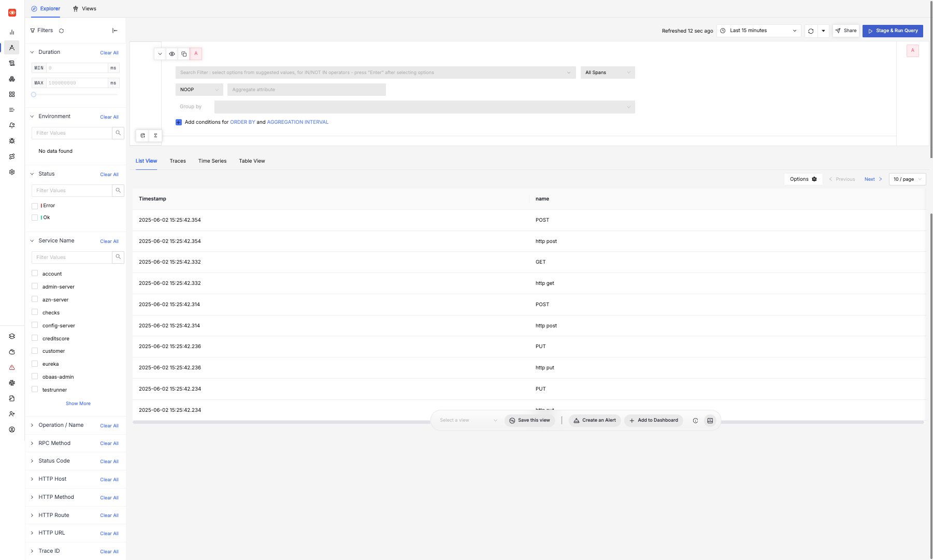
Task: Click the Environment filter search icon
Action: pyautogui.click(x=118, y=133)
